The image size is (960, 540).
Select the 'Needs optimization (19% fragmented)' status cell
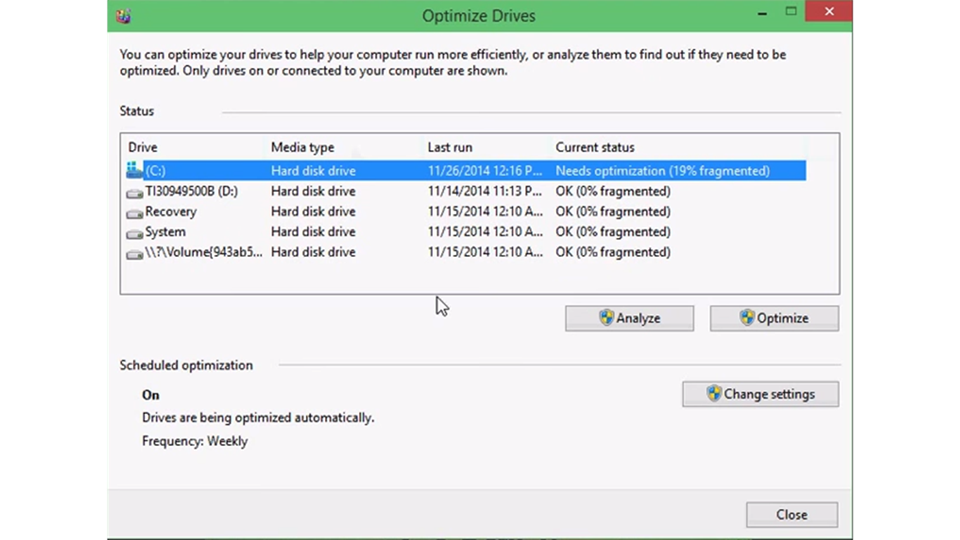(x=662, y=171)
